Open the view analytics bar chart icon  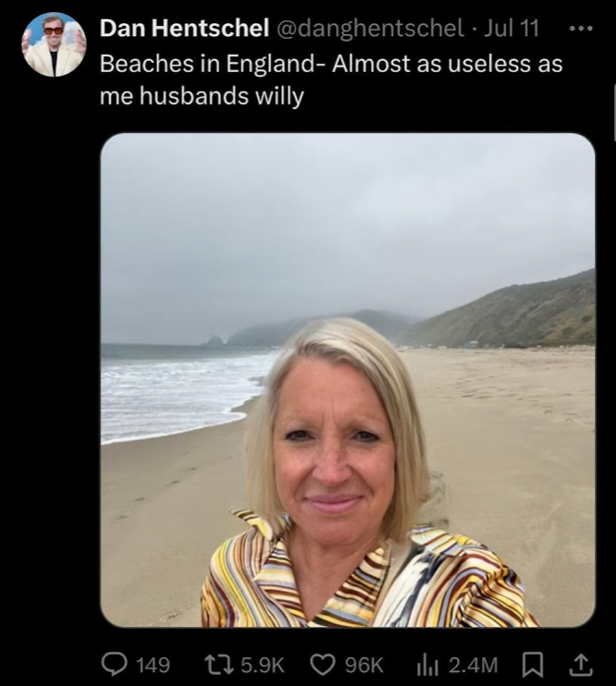[x=427, y=663]
